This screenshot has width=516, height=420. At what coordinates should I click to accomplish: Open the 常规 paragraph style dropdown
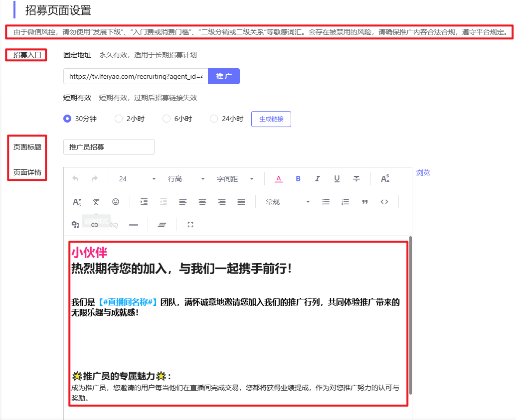coord(287,202)
